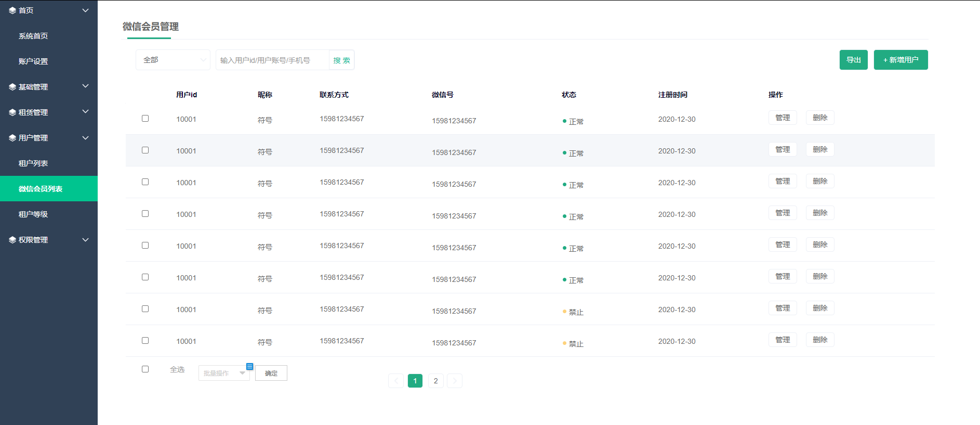
Task: Click the 昵称 column header
Action: (265, 95)
